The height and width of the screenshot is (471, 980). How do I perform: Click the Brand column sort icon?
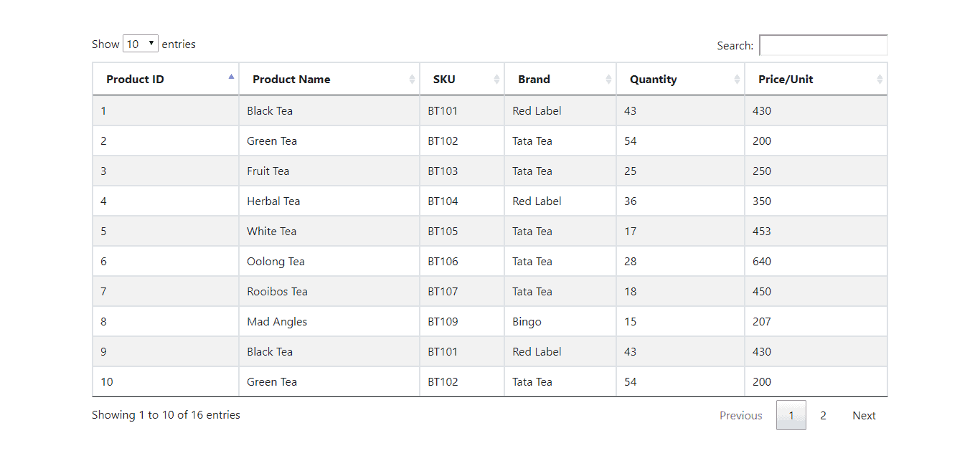(608, 80)
